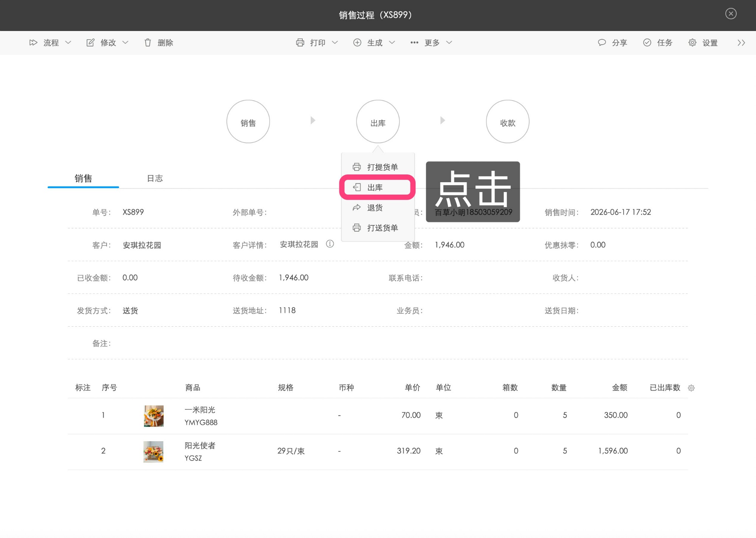The height and width of the screenshot is (538, 756).
Task: Select 打提货单 from the popup menu
Action: point(378,167)
